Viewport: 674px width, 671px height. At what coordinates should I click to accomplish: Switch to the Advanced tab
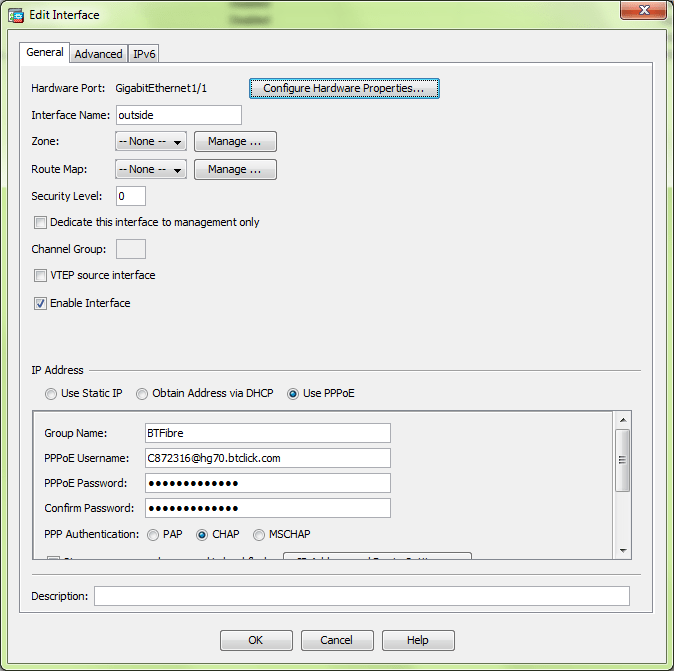click(x=99, y=54)
